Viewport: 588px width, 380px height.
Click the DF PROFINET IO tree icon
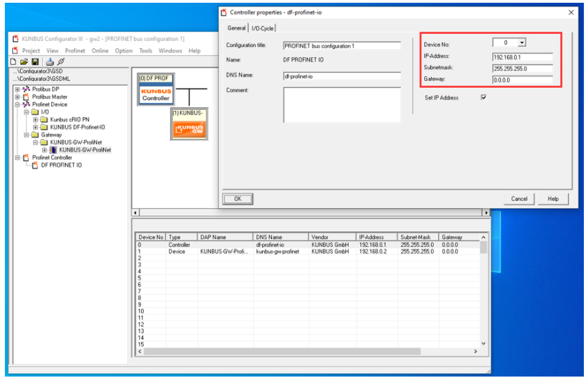(35, 165)
